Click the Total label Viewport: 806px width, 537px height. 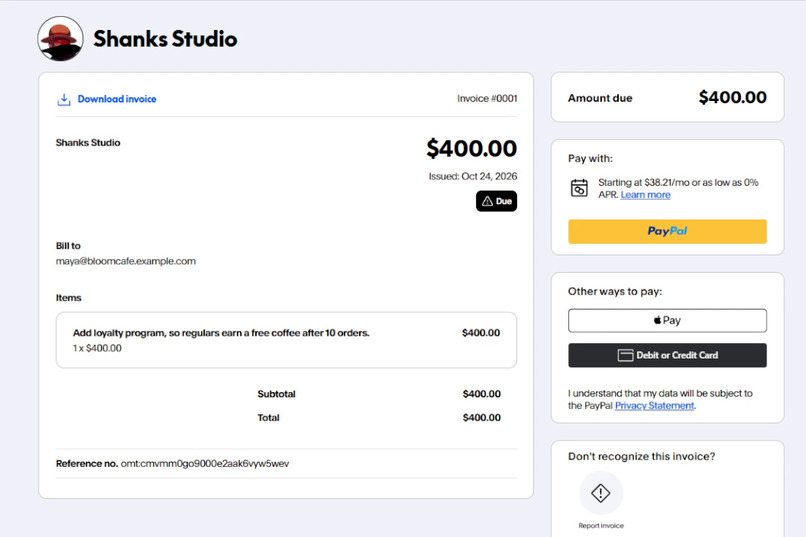pos(268,418)
